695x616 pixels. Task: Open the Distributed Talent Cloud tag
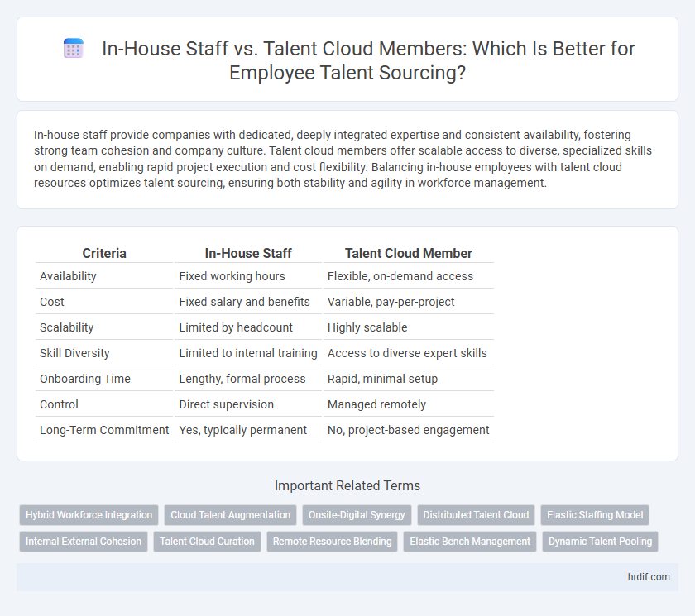click(476, 515)
